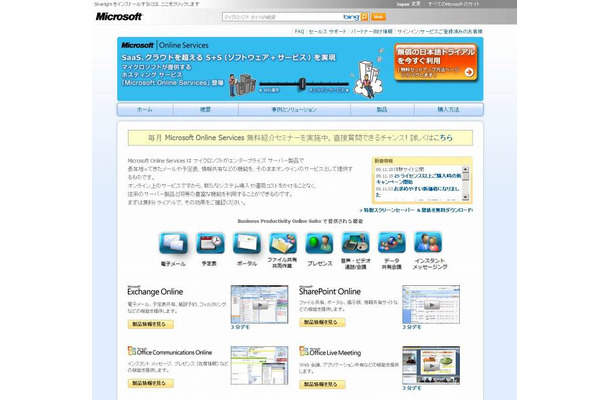Open the 事例とソリューション tab
The height and width of the screenshot is (400, 610).
pyautogui.click(x=294, y=110)
